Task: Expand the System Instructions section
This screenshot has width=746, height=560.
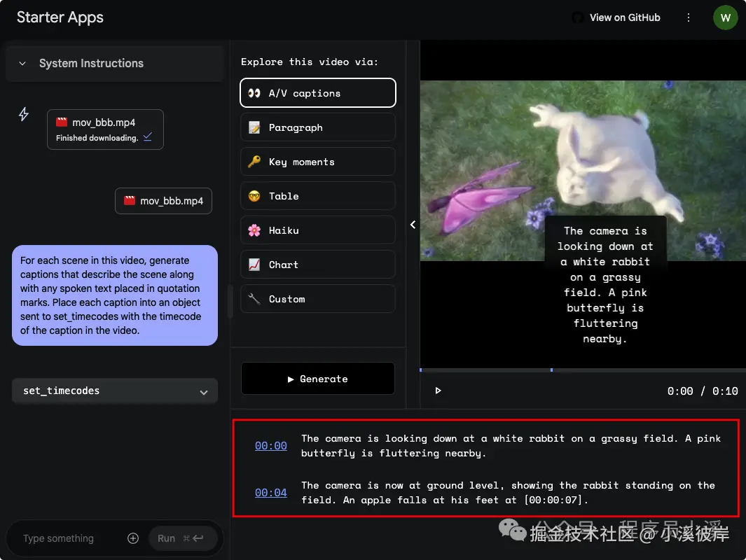Action: tap(114, 63)
